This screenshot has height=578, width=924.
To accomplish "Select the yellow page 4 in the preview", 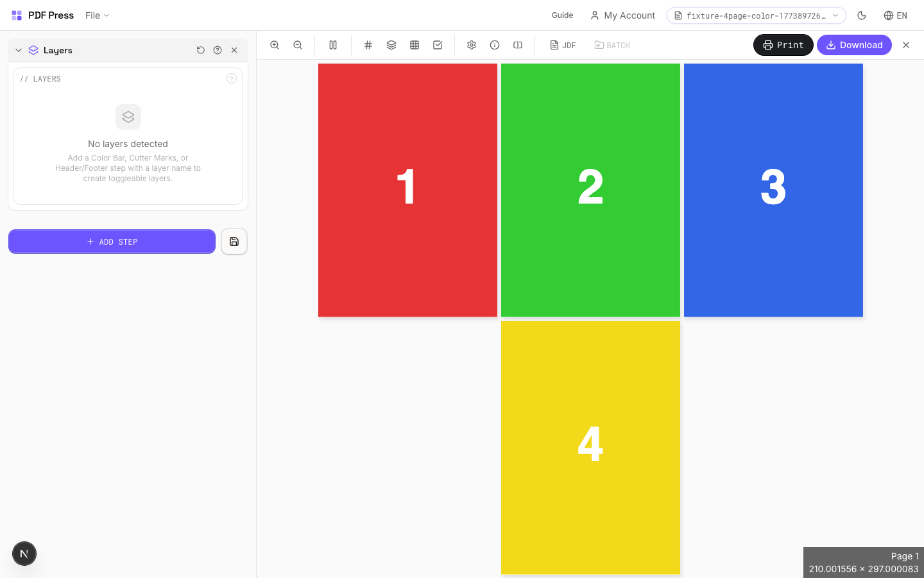I will click(590, 447).
